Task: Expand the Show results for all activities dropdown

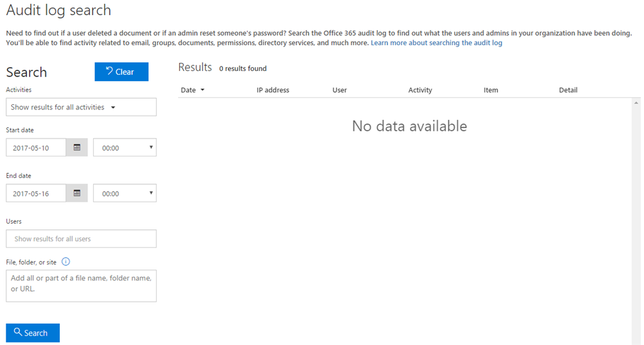Action: pos(81,107)
